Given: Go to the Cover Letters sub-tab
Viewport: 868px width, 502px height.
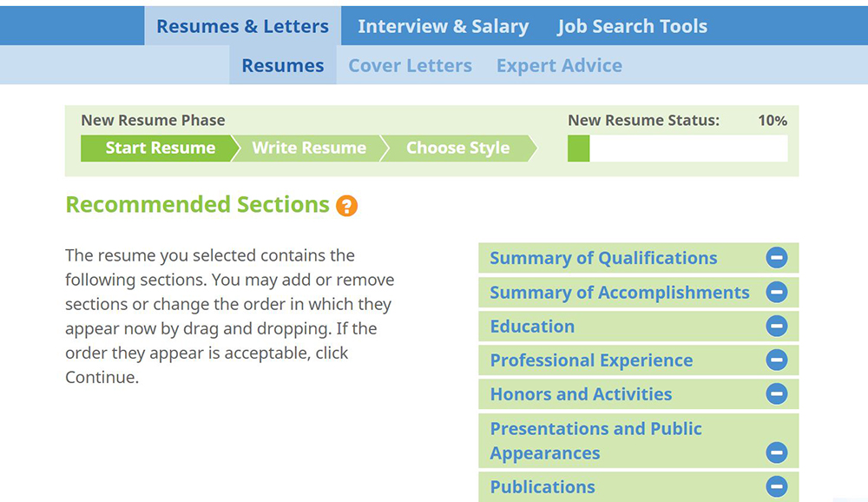Looking at the screenshot, I should [x=411, y=65].
